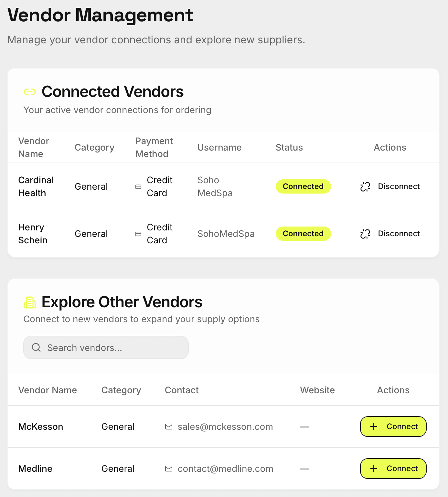The image size is (448, 497).
Task: Click the broken link icon for Henry Schein
Action: click(365, 234)
